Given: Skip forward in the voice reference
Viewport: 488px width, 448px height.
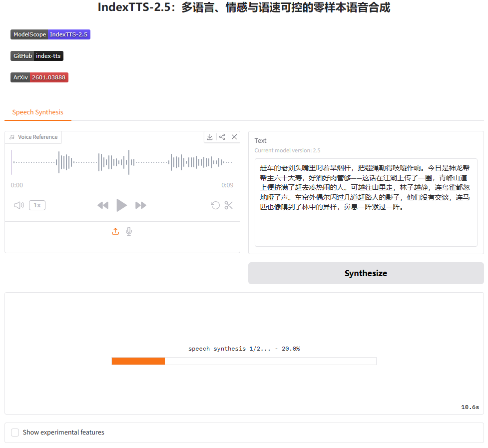Looking at the screenshot, I should point(141,205).
